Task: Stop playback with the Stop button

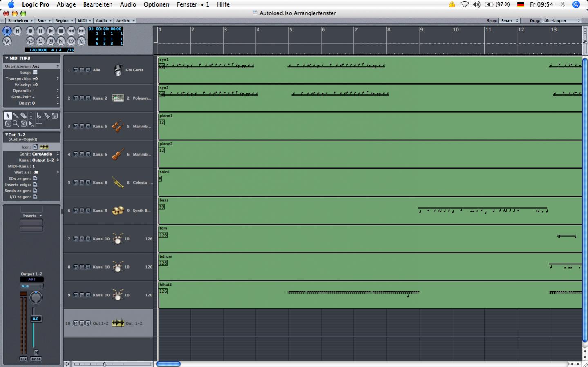Action: (x=61, y=31)
